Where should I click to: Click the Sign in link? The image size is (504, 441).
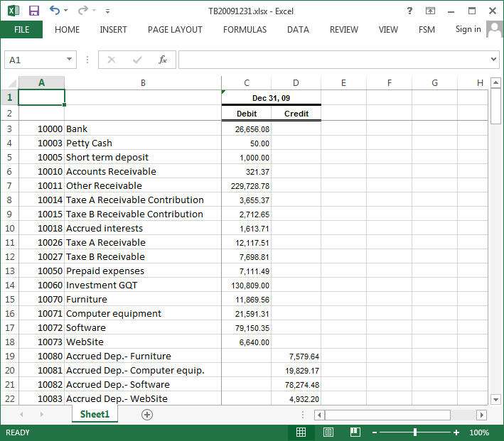(x=468, y=29)
